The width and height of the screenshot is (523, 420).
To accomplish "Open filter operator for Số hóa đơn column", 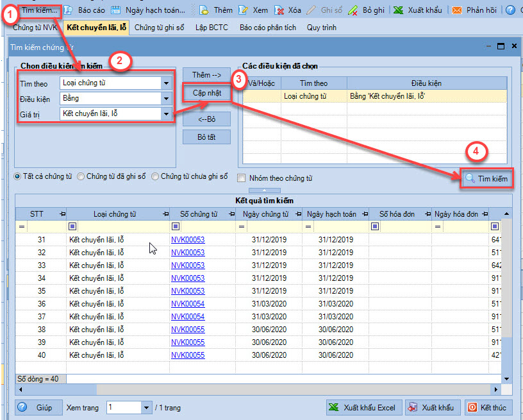I will [x=375, y=226].
